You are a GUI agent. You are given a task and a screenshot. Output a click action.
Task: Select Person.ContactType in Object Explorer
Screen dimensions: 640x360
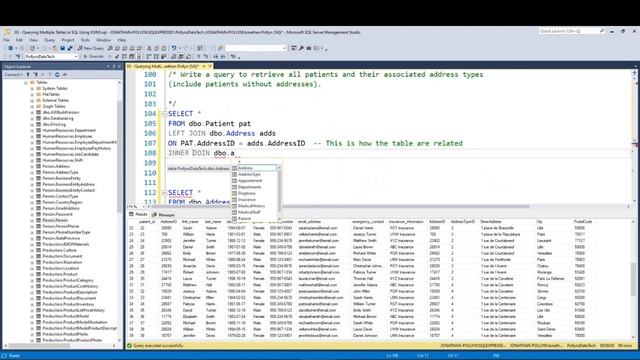(60, 196)
